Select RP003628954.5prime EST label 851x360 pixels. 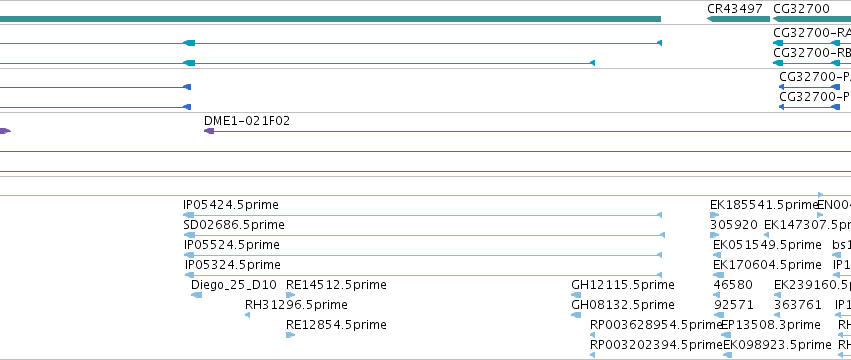(x=656, y=325)
